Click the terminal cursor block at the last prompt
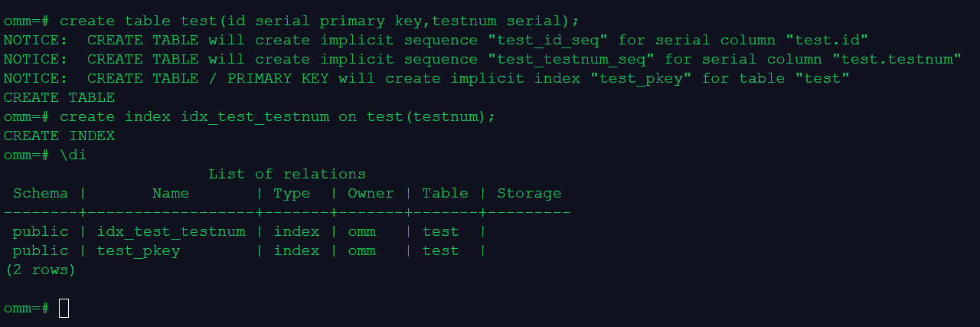This screenshot has width=980, height=327. [64, 308]
